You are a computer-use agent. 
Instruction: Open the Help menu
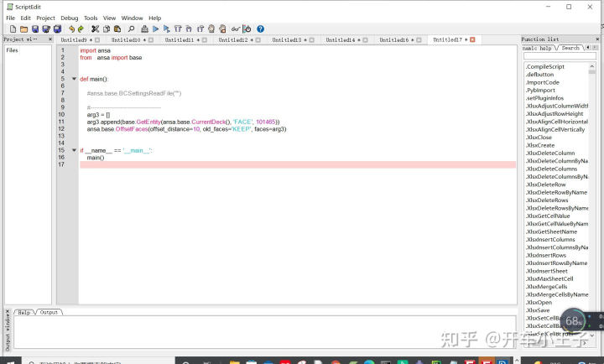point(155,18)
